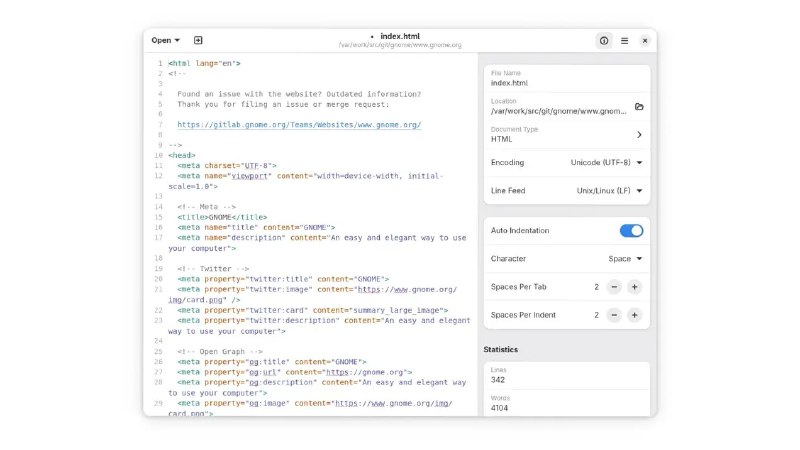
Task: Click the Location path text
Action: coord(558,111)
